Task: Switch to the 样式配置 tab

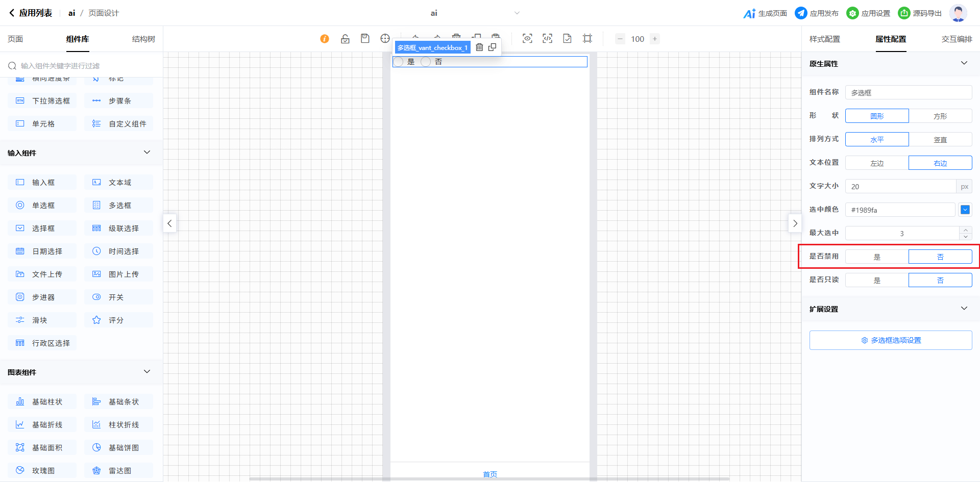Action: [x=824, y=39]
